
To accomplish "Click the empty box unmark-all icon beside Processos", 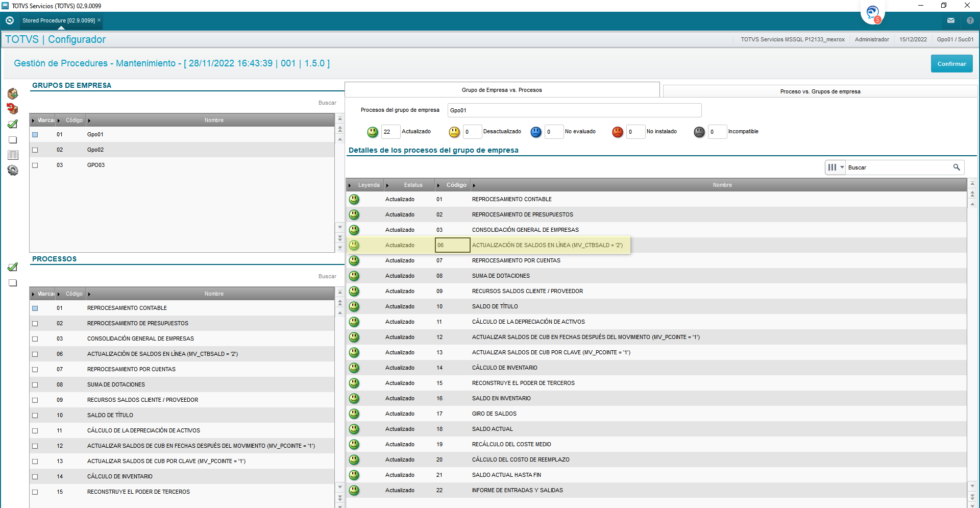I will (13, 283).
